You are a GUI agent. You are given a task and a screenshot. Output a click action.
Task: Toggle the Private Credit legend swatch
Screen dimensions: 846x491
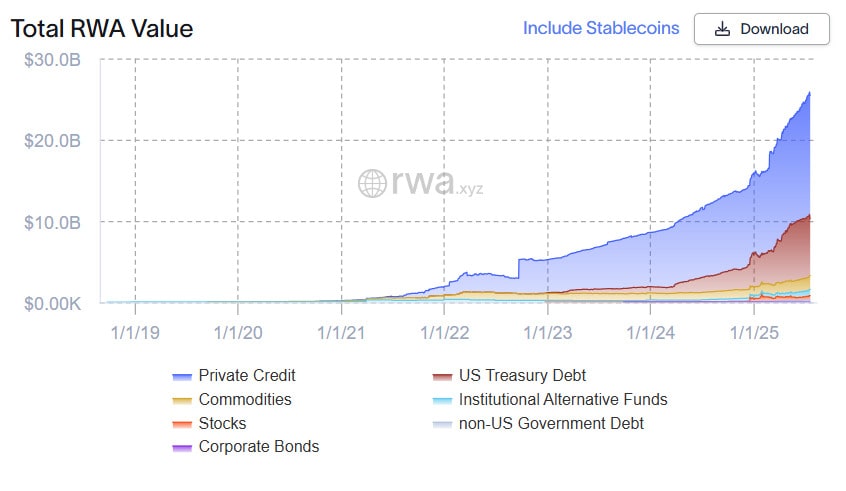181,376
